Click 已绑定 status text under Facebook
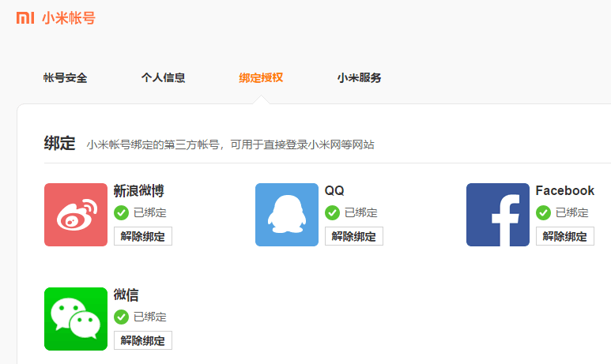 point(572,212)
